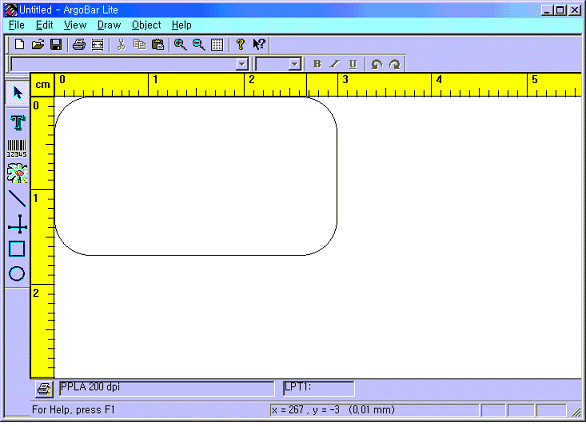
Task: Toggle Underline text formatting
Action: pyautogui.click(x=353, y=64)
